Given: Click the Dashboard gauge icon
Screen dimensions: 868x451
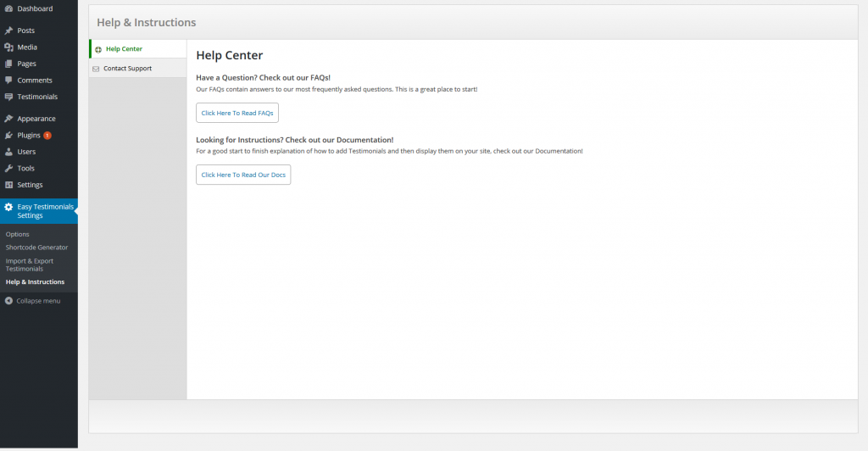Looking at the screenshot, I should click(8, 8).
